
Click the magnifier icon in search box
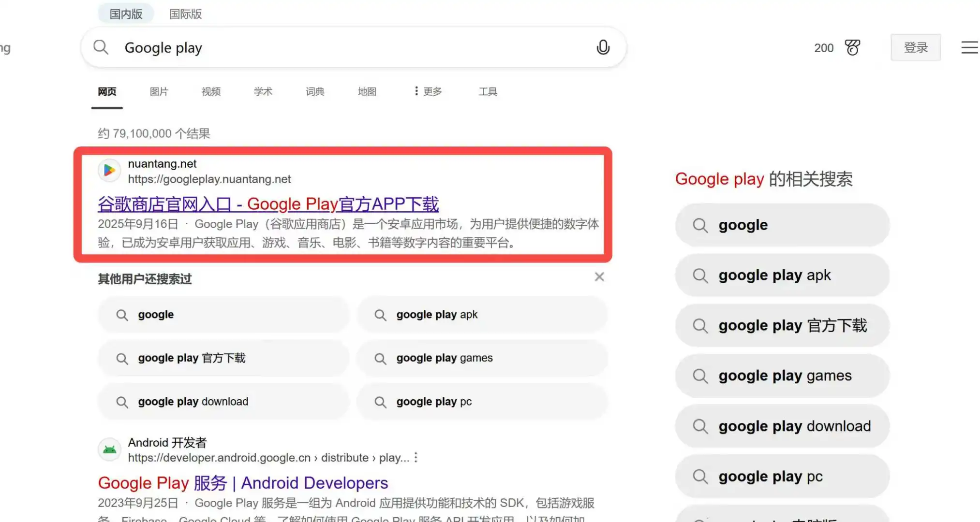(101, 47)
